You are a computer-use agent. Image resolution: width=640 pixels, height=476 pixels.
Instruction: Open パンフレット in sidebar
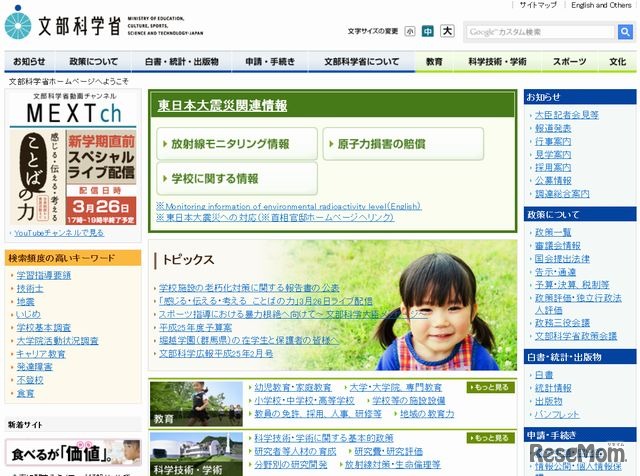tap(557, 414)
